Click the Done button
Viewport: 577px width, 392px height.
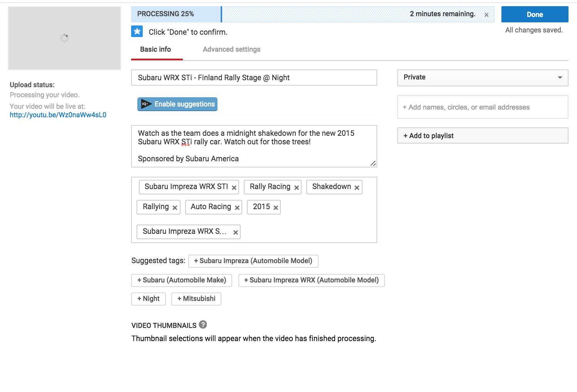pyautogui.click(x=535, y=14)
